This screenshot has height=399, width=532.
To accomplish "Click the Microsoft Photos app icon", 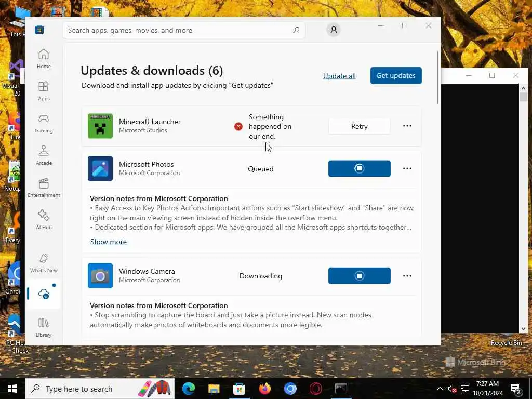I will [x=100, y=168].
